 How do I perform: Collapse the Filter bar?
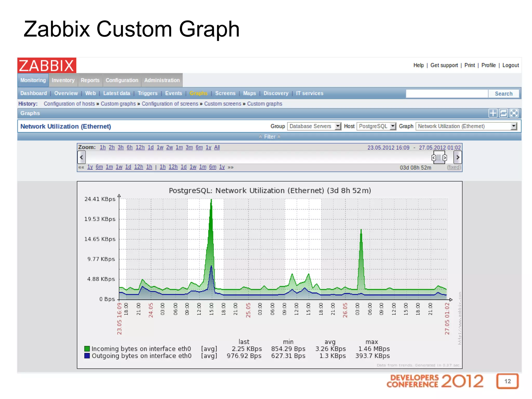click(269, 137)
